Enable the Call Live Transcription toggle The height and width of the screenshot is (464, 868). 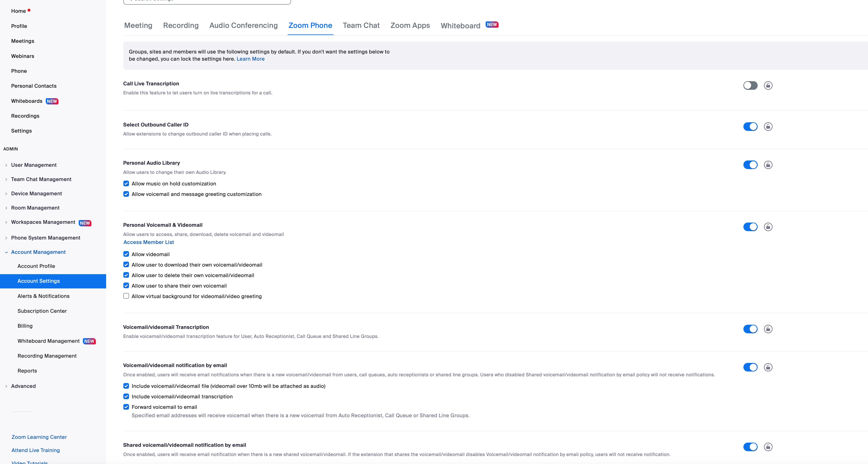coord(750,86)
